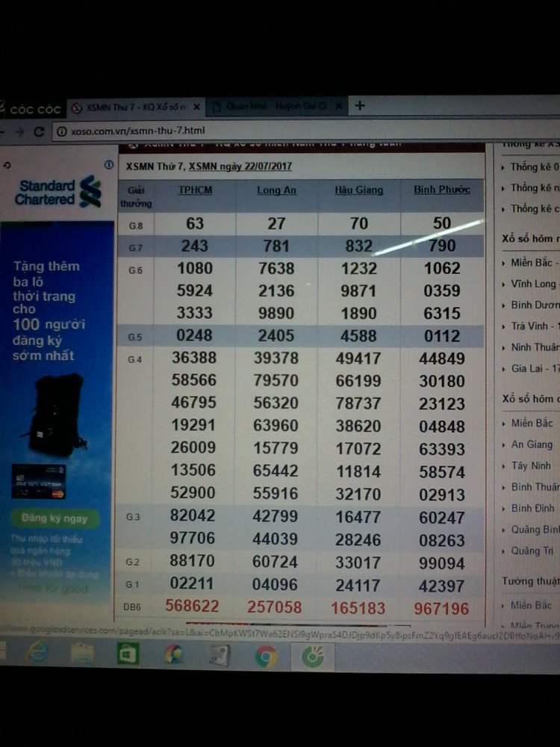This screenshot has width=560, height=747.
Task: Click the Bình Phước lottery header link
Action: pos(442,190)
